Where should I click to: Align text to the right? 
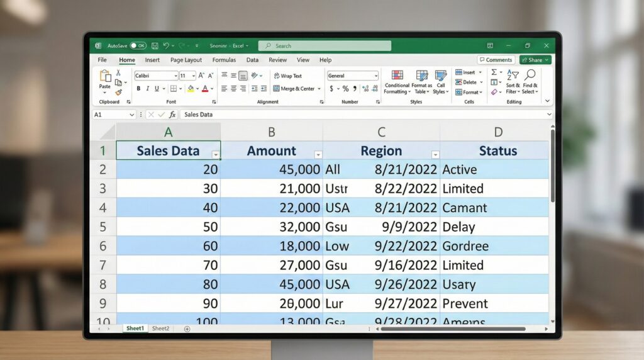click(x=243, y=88)
